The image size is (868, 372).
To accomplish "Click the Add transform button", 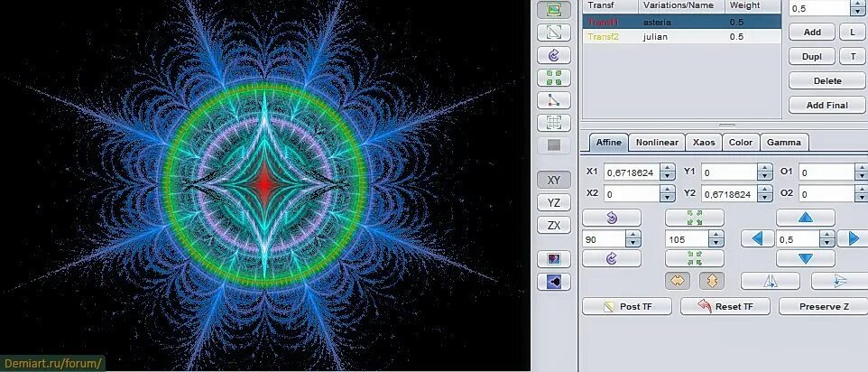I will (x=812, y=33).
